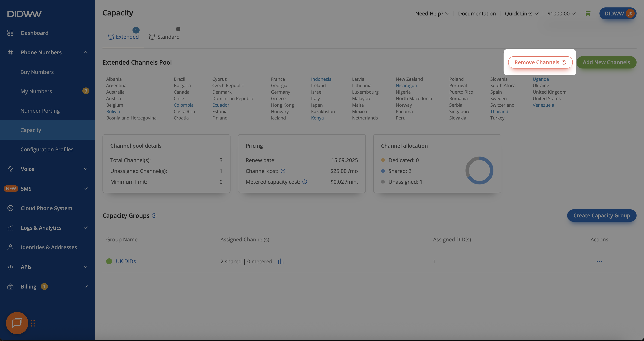The width and height of the screenshot is (644, 341).
Task: Select the Capacity sidebar item
Action: click(48, 130)
